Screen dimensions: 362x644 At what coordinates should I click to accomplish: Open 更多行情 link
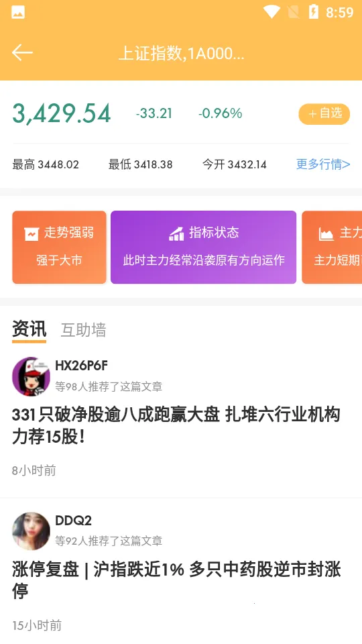click(323, 164)
